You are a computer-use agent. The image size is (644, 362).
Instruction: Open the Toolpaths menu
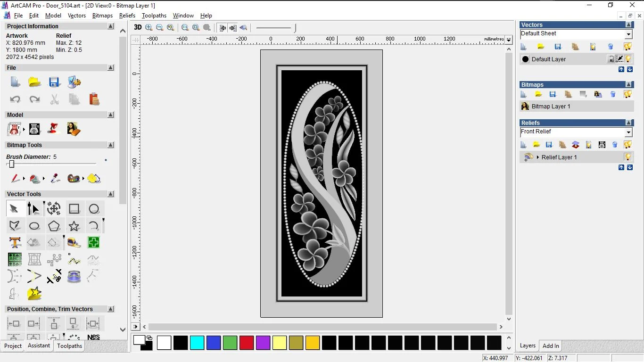tap(154, 16)
